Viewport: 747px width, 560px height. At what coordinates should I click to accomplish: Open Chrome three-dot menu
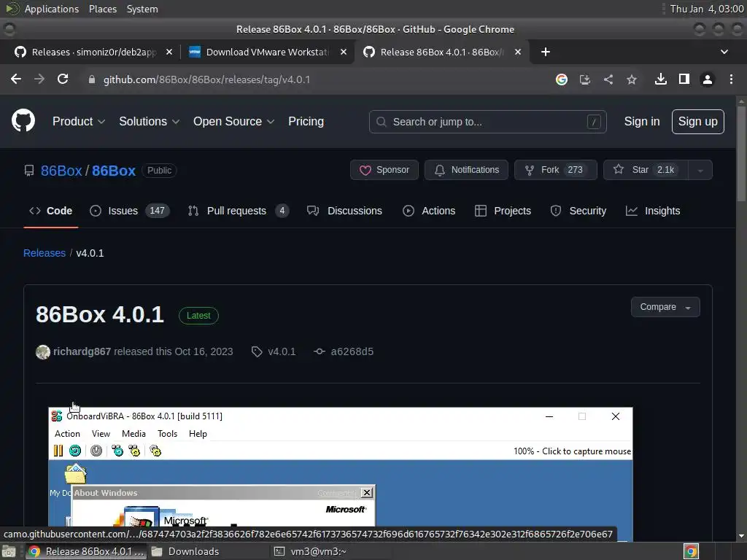tap(731, 79)
